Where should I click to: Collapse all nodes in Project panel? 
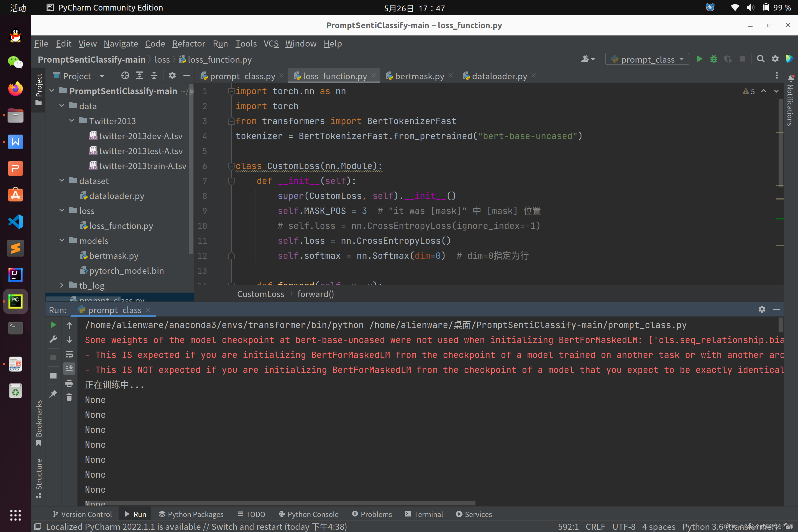click(154, 76)
